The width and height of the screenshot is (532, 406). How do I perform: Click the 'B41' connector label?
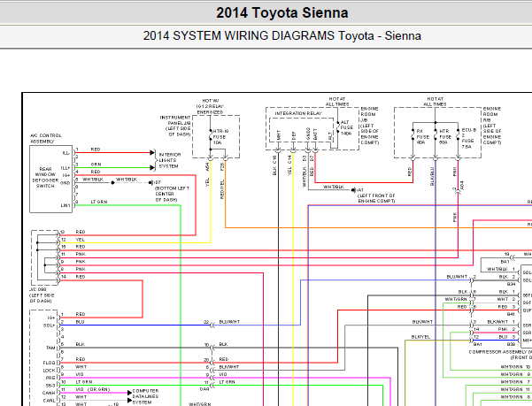click(512, 315)
